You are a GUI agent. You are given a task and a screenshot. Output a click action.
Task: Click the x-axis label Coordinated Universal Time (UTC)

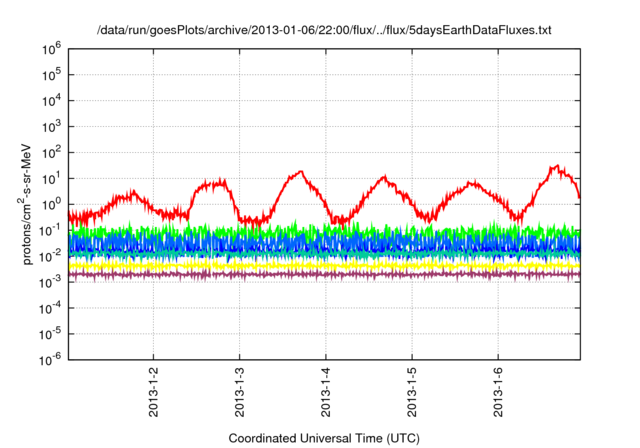(324, 438)
